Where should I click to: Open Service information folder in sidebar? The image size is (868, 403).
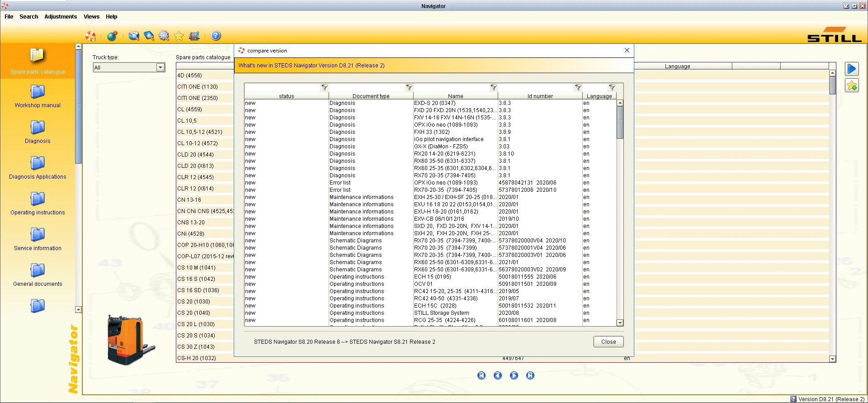38,239
